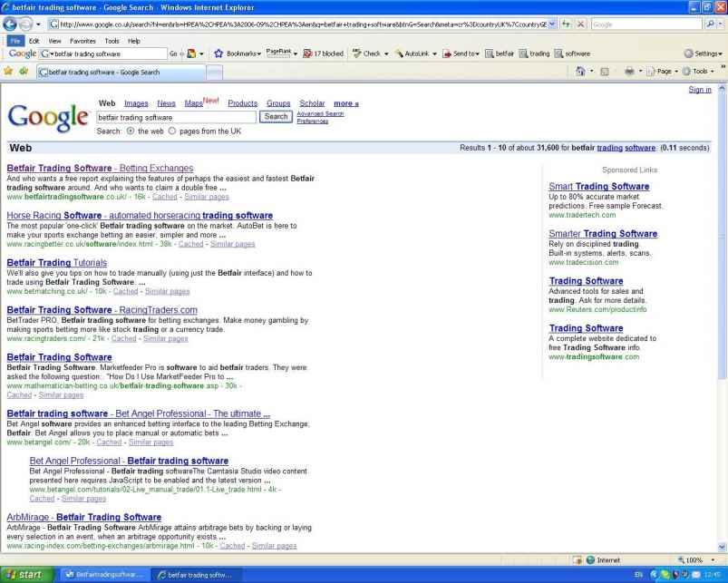Click the Google Search button
728x583 pixels.
point(275,117)
